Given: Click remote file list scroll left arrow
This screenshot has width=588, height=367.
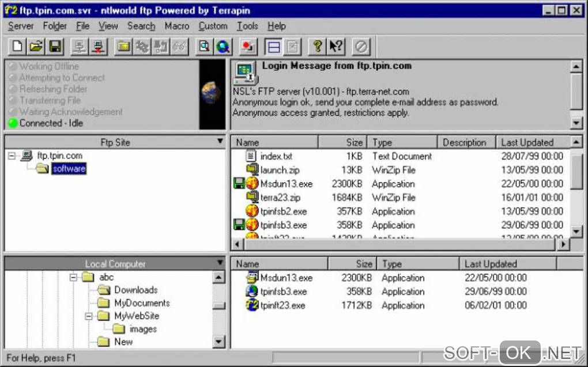Looking at the screenshot, I should pyautogui.click(x=237, y=244).
